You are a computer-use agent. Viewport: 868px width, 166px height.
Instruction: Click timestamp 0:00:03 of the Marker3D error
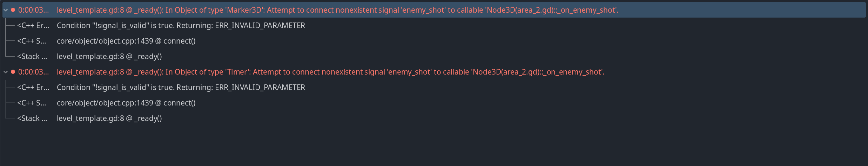click(x=33, y=10)
